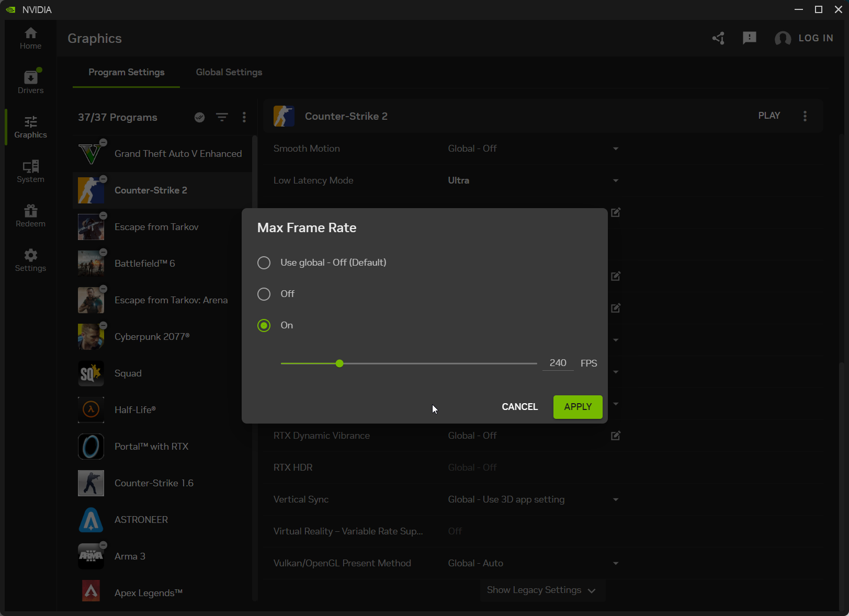Viewport: 849px width, 616px height.
Task: Click the PLAY button for Counter-Strike 2
Action: click(769, 116)
